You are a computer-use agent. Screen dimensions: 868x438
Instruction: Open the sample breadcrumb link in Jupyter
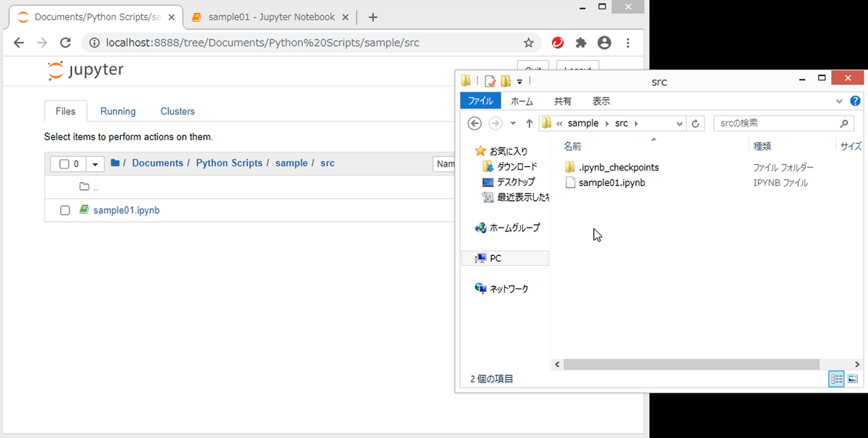(292, 163)
